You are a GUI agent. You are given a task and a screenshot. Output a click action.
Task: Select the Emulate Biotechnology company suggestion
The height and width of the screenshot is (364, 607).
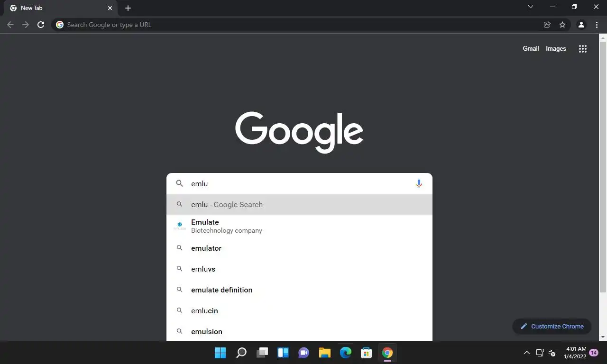pyautogui.click(x=299, y=226)
